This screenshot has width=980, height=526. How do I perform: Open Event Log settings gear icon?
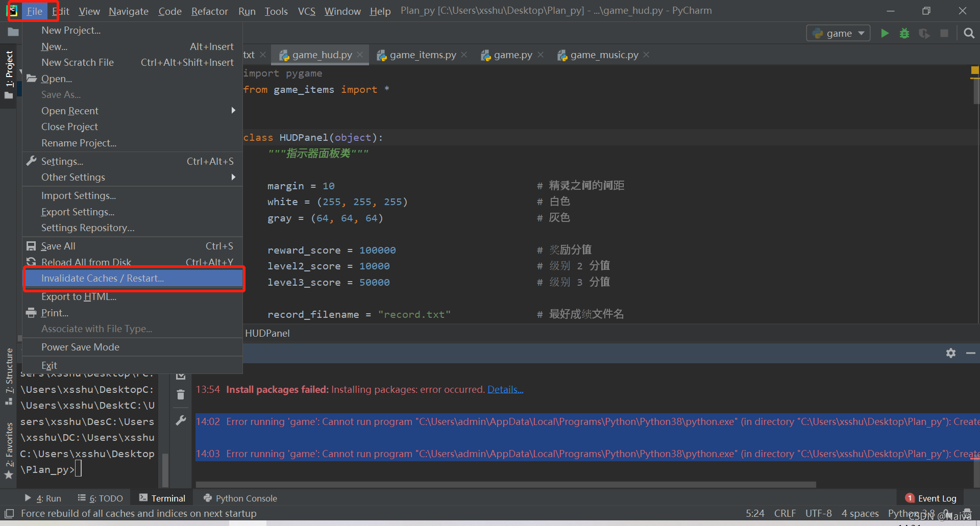[950, 353]
